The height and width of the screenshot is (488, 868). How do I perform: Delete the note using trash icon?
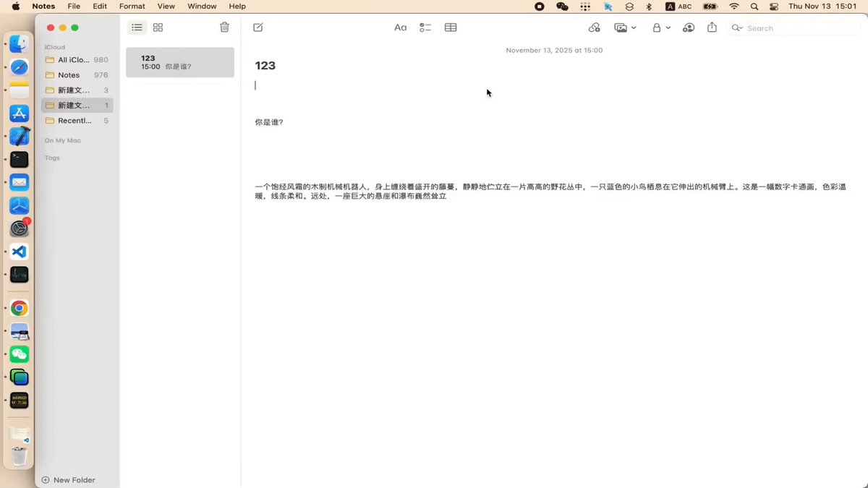224,27
